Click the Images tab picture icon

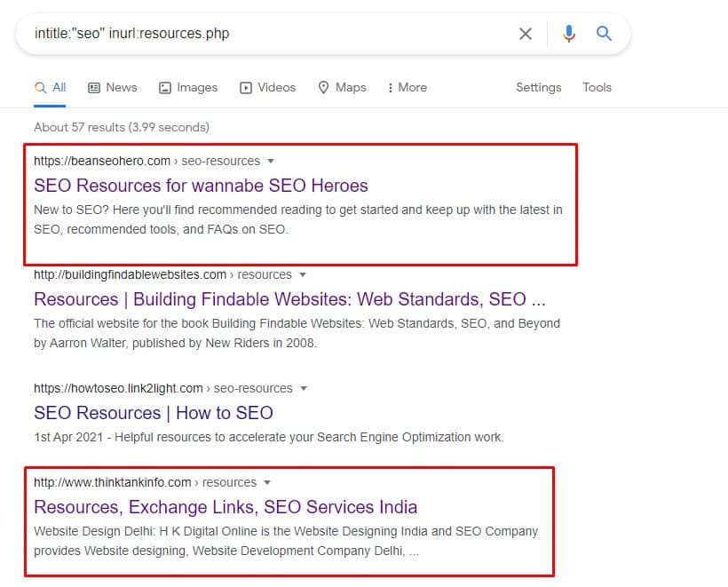tap(165, 88)
